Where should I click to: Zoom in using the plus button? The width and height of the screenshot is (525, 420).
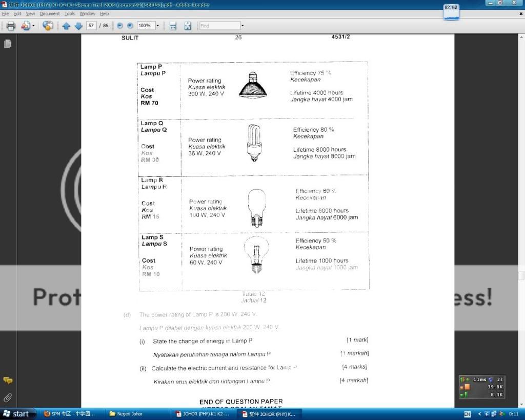[x=130, y=26]
